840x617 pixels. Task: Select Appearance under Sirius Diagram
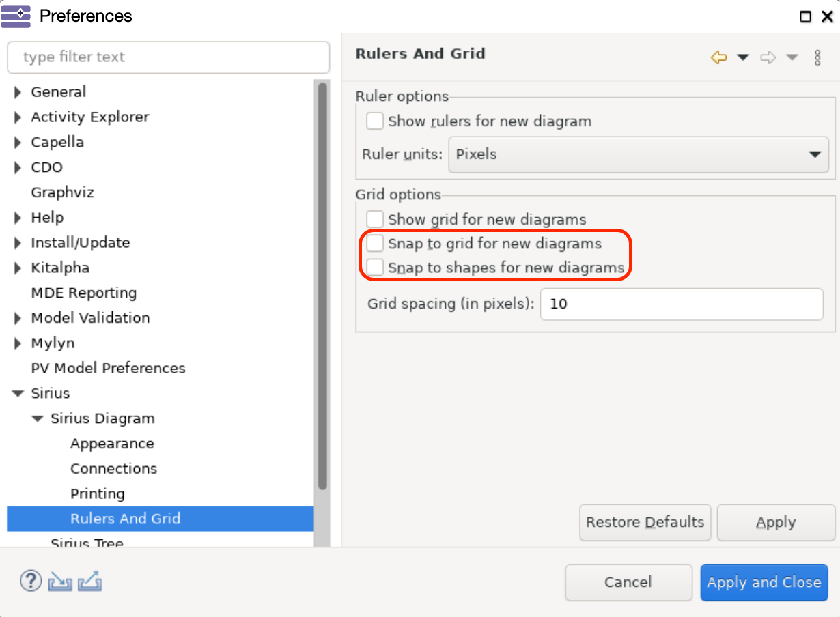coord(112,444)
